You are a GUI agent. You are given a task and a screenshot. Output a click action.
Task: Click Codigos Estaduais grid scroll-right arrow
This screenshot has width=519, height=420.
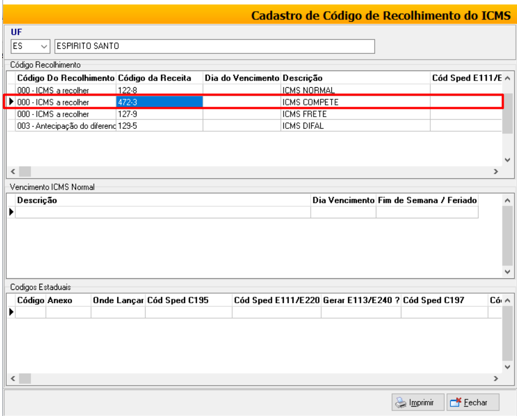click(496, 378)
